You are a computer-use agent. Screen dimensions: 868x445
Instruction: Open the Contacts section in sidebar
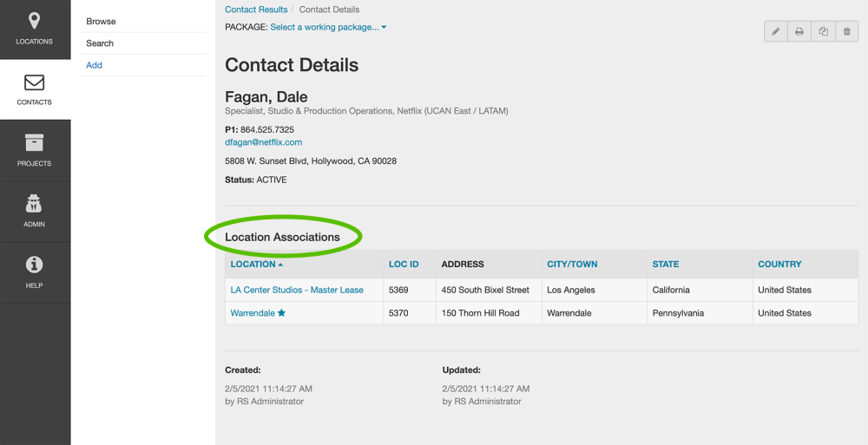35,89
